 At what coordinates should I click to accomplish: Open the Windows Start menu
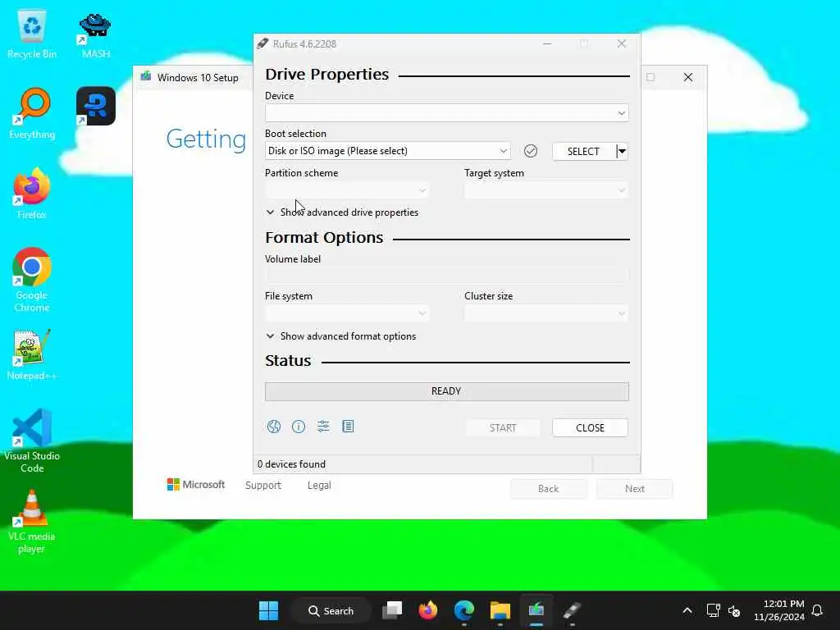tap(268, 610)
